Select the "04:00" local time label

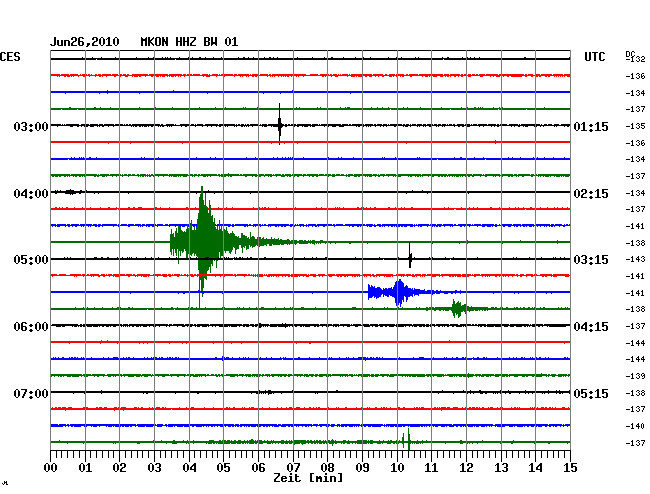tap(31, 194)
